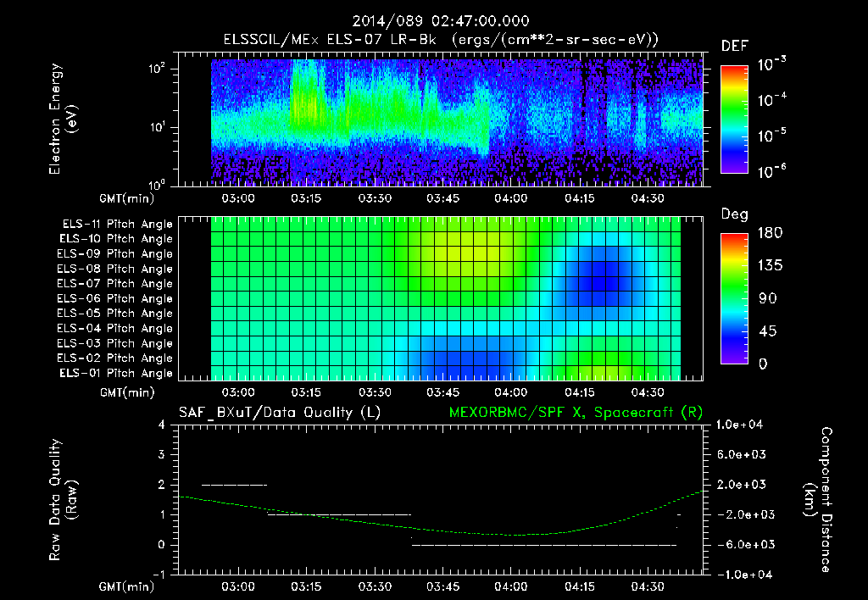Click the 03:15 tick label under the spectrogram
Screen dimensions: 868x600
coord(306,198)
